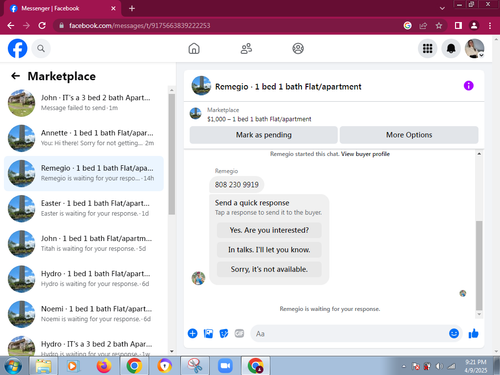Send quick reply In talks. I'll let you know.
The image size is (500, 375).
coord(269,250)
